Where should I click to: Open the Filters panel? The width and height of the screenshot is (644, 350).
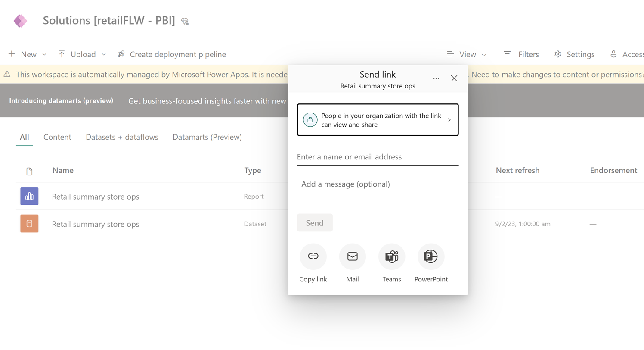521,54
